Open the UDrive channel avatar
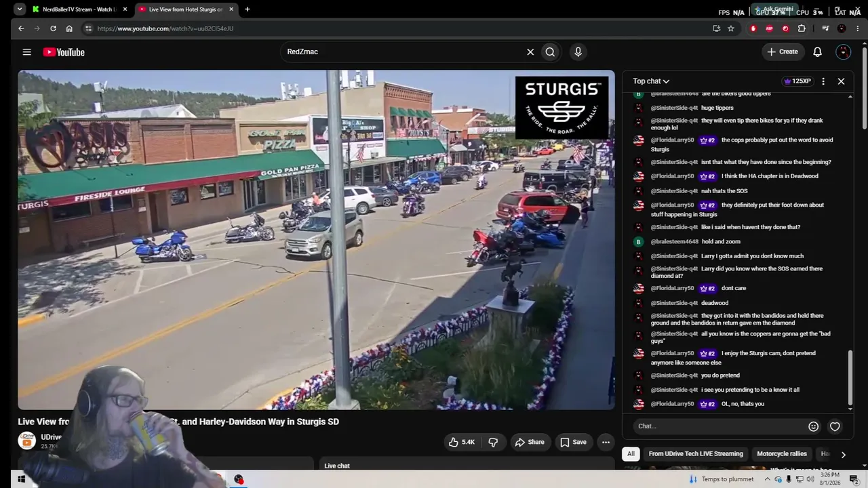The height and width of the screenshot is (488, 868). (26, 441)
